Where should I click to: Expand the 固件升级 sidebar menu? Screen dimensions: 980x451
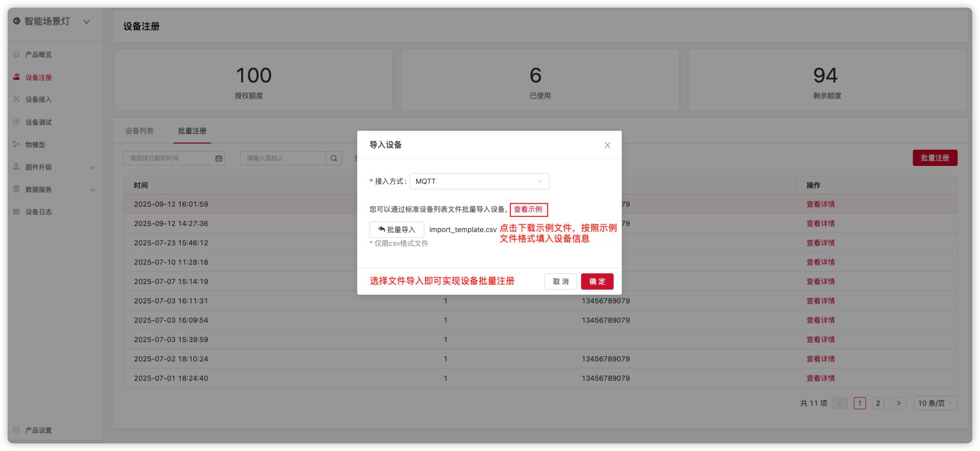coord(53,167)
